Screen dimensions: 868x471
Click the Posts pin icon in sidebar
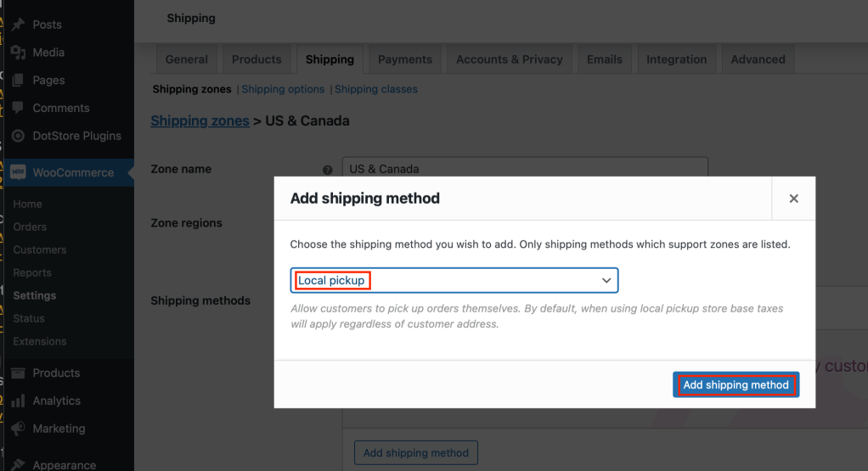coord(19,25)
